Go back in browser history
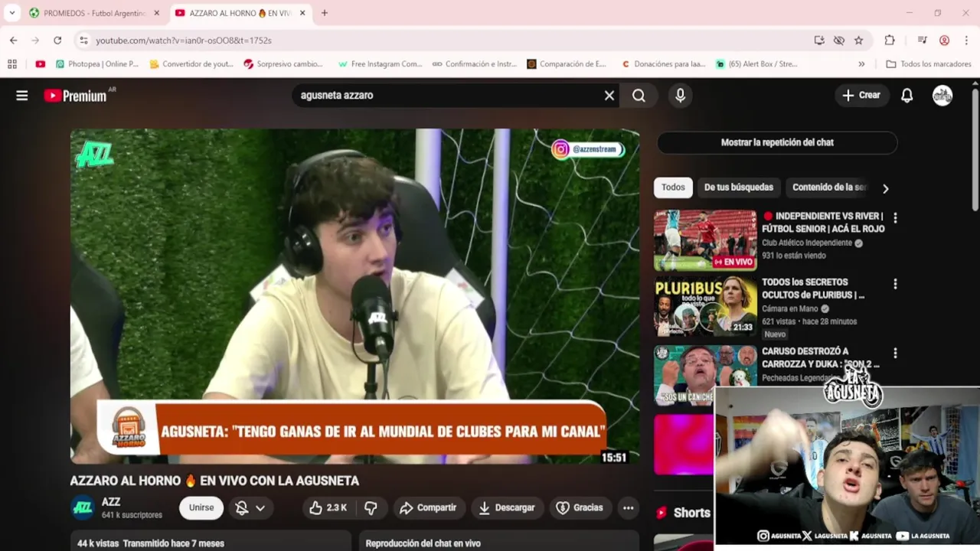Image resolution: width=980 pixels, height=551 pixels. coord(14,40)
